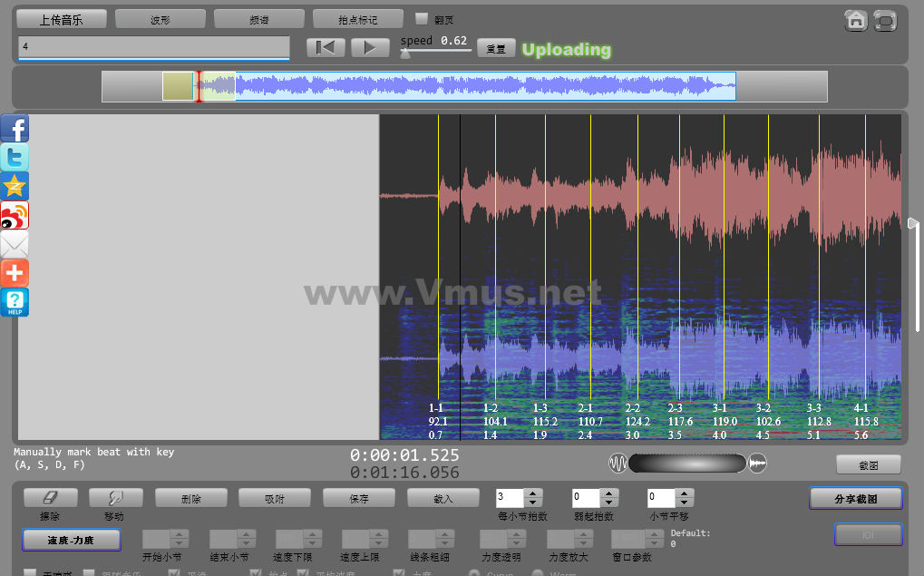This screenshot has width=924, height=576.
Task: Increase the 每小节拍数 value with up arrow
Action: pyautogui.click(x=533, y=493)
